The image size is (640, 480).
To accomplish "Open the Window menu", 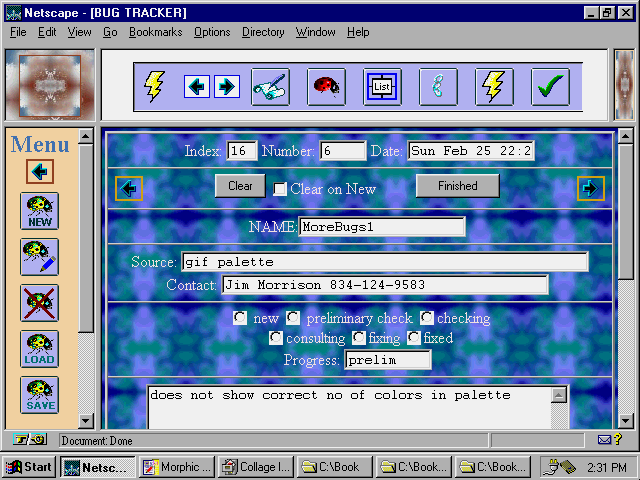I will coord(316,32).
